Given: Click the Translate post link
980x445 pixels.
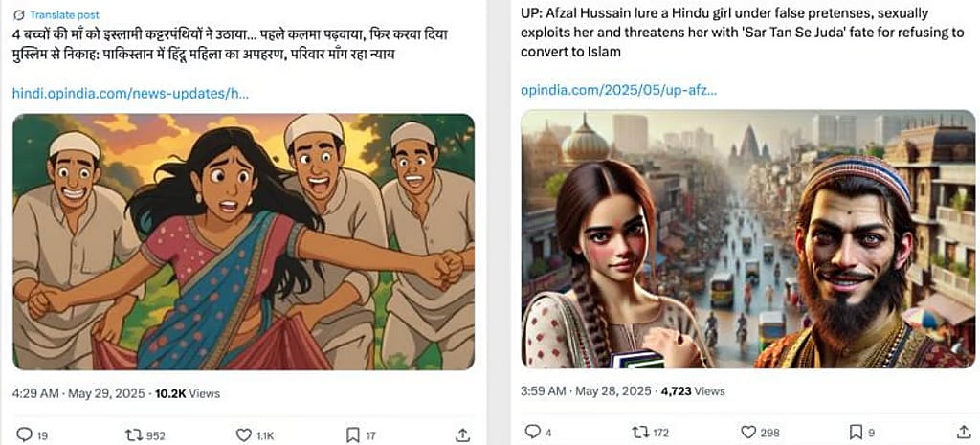Looking at the screenshot, I should coord(62,16).
